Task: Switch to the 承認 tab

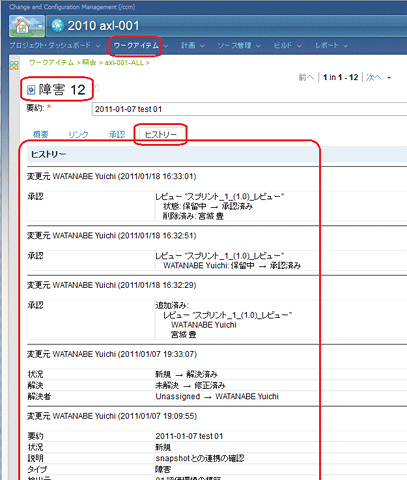Action: [117, 134]
